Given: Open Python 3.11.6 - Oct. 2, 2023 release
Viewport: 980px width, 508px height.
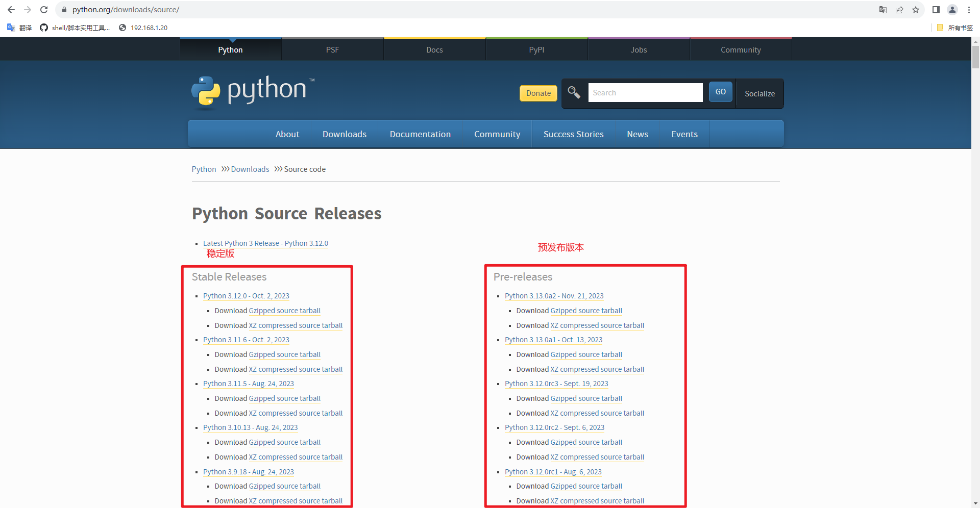Looking at the screenshot, I should pyautogui.click(x=246, y=340).
